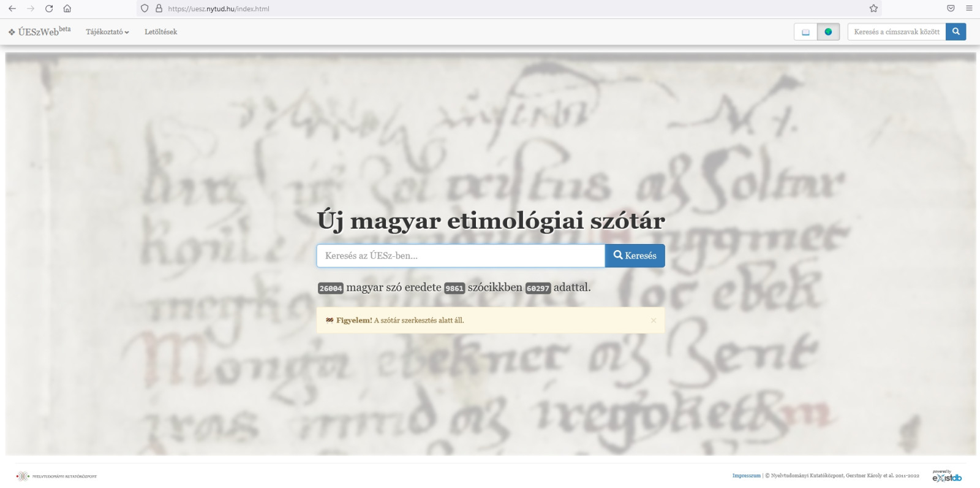Click the Pocket save icon

[951, 9]
